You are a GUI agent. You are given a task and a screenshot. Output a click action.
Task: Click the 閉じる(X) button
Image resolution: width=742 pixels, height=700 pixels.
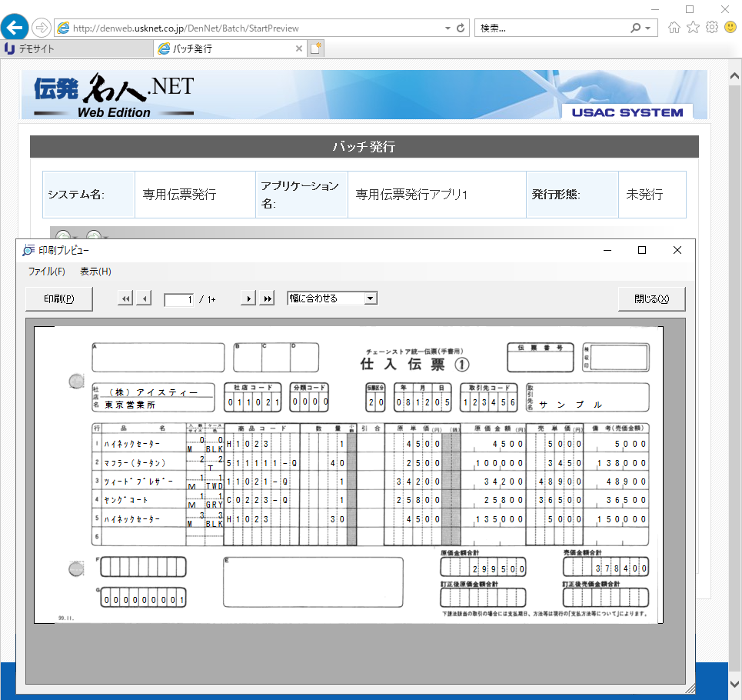(651, 299)
